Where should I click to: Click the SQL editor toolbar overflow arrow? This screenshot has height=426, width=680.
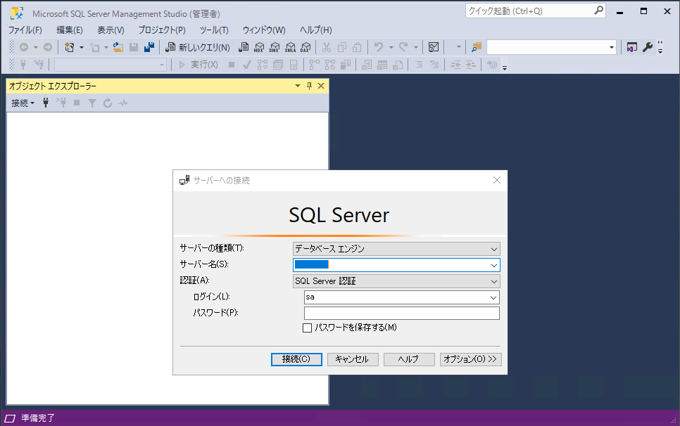click(504, 67)
